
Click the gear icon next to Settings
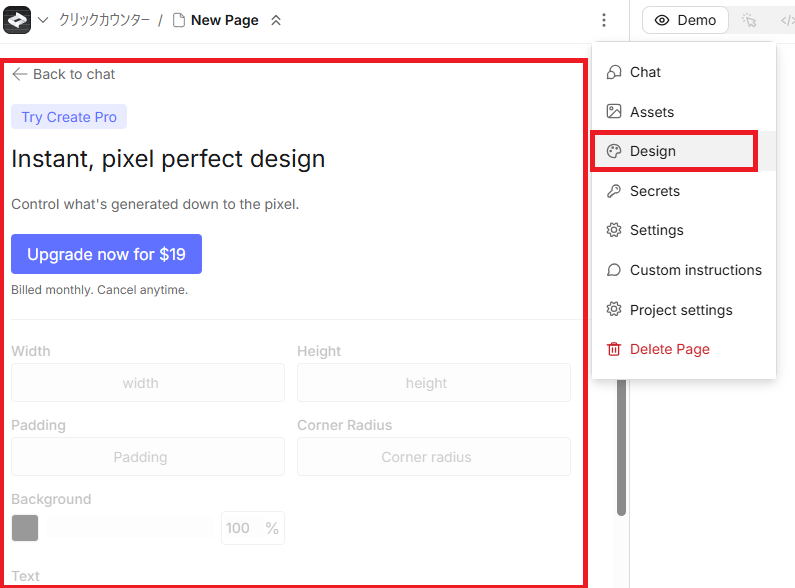click(x=613, y=230)
